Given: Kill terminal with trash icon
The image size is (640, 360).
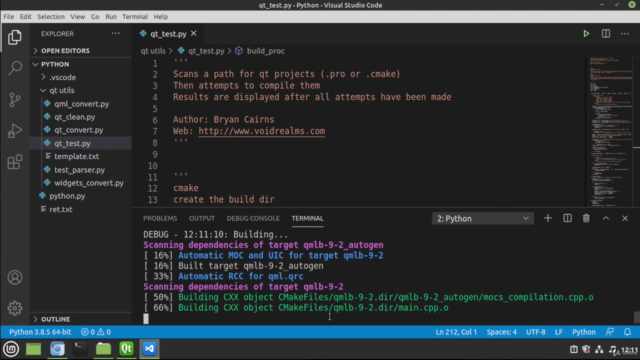Looking at the screenshot, I should pos(586,218).
